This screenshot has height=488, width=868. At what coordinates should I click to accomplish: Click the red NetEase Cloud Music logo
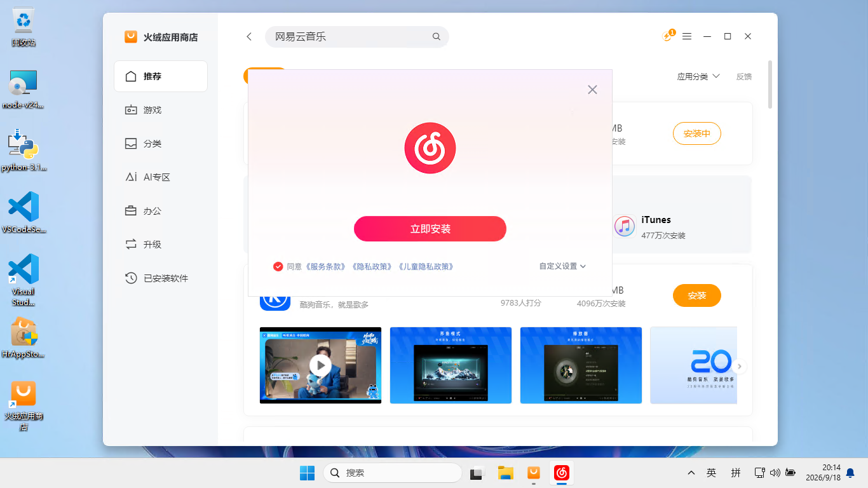(430, 148)
